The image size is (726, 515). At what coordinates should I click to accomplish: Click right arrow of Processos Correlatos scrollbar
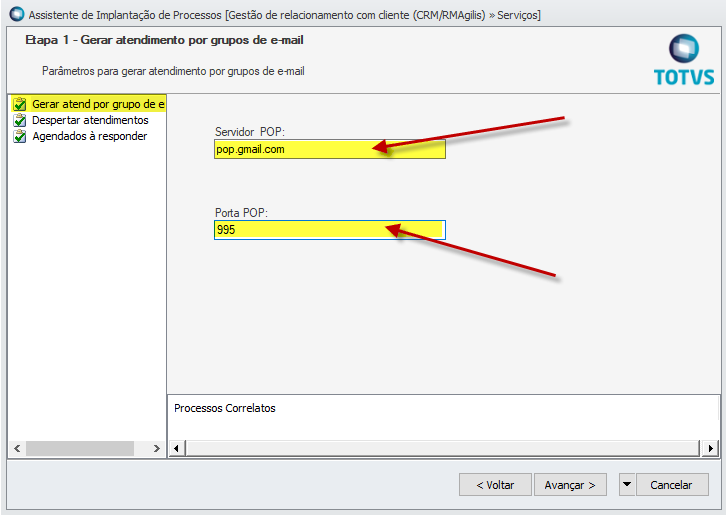(710, 448)
